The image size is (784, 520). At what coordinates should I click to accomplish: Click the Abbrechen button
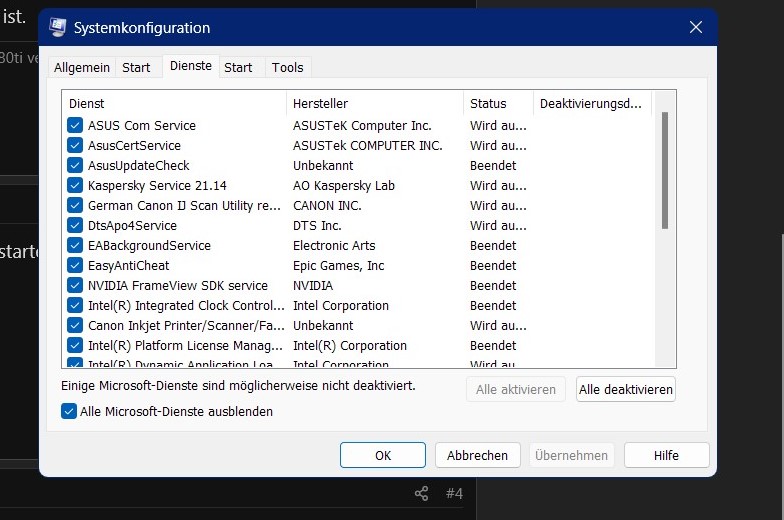(x=478, y=455)
